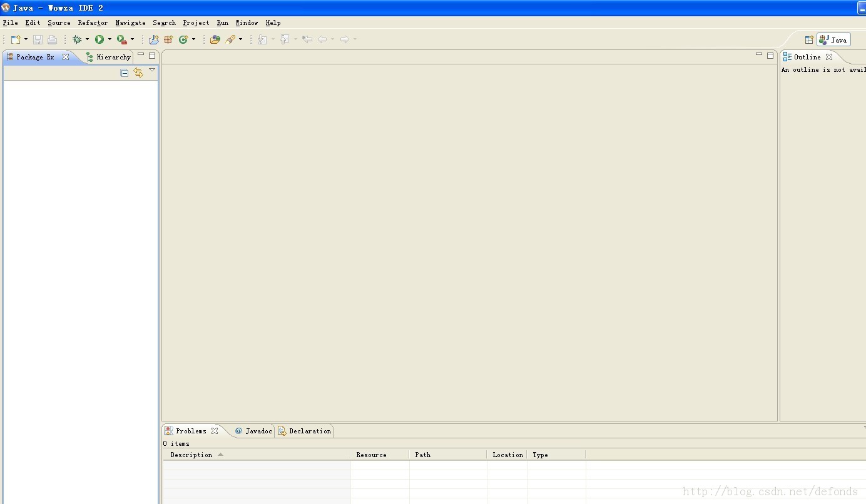Expand the Forward history dropdown arrow
The image size is (866, 504).
(355, 39)
